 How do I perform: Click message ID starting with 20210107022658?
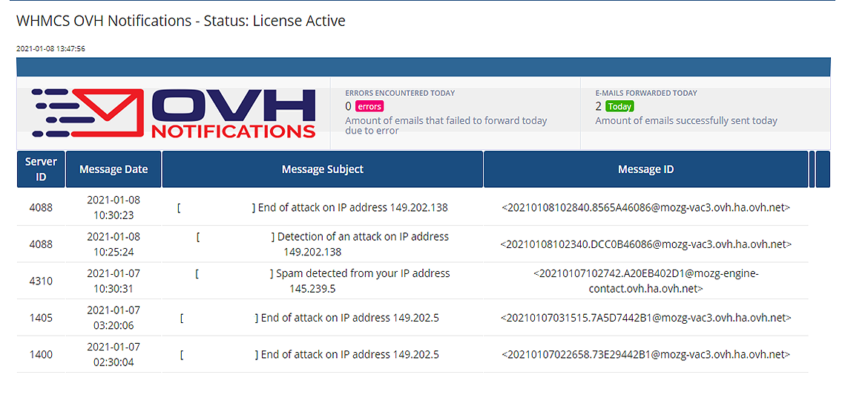coord(645,354)
